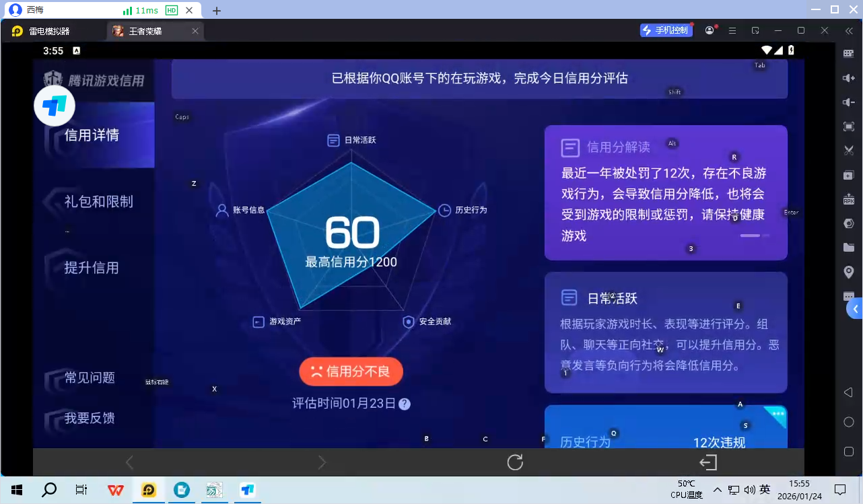Open the virtual GPS location tool

pyautogui.click(x=849, y=271)
